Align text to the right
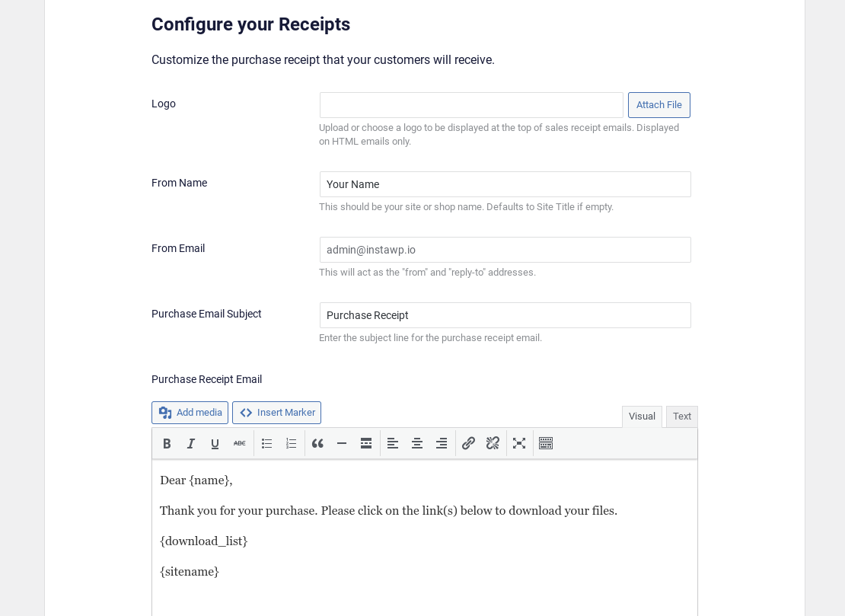 click(x=442, y=443)
